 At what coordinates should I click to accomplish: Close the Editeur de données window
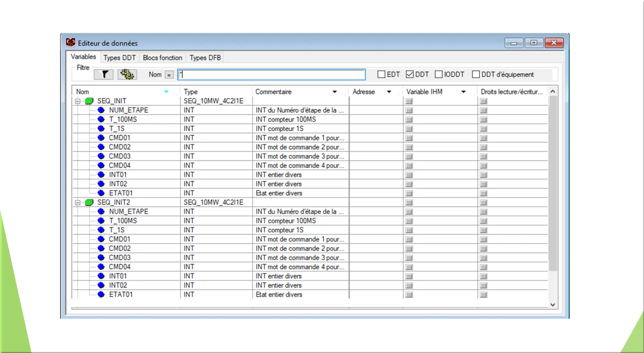coord(554,43)
